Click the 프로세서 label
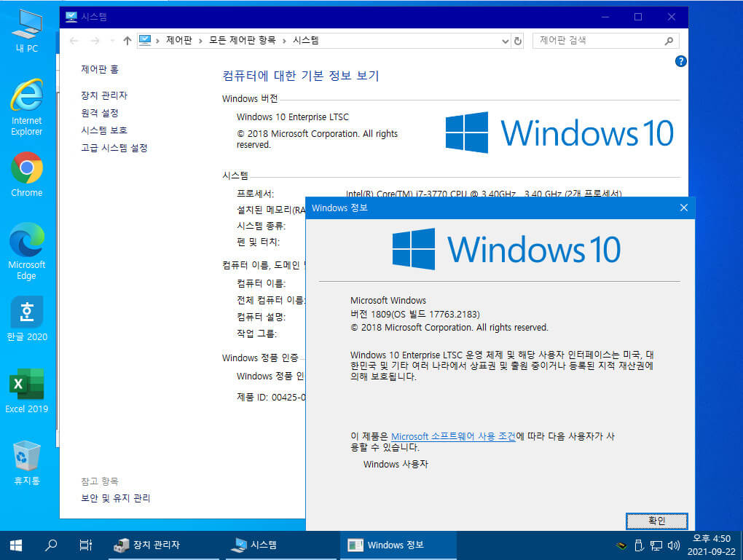This screenshot has height=560, width=743. pos(256,194)
